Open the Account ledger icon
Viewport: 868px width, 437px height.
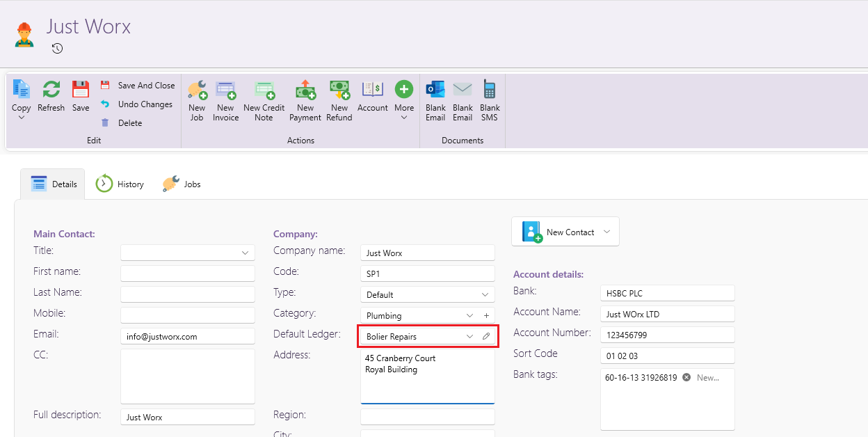click(373, 90)
